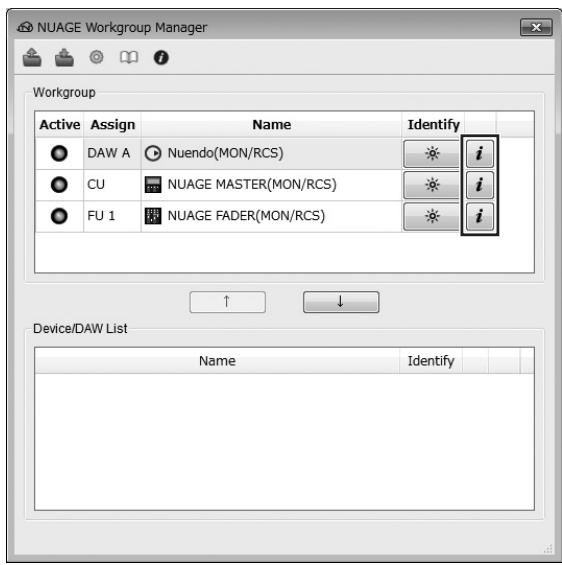562x565 pixels.
Task: Open the manual book toolbar icon
Action: [x=129, y=57]
